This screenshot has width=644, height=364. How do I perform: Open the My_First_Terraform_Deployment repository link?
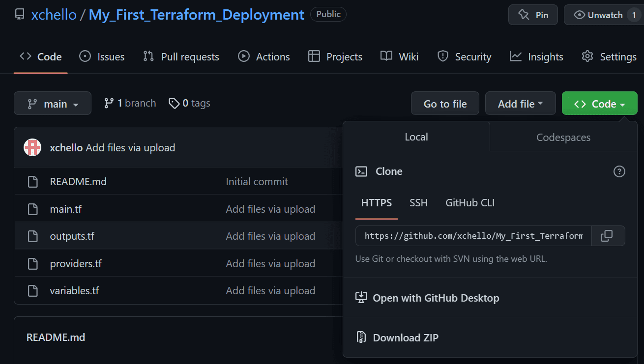[196, 15]
